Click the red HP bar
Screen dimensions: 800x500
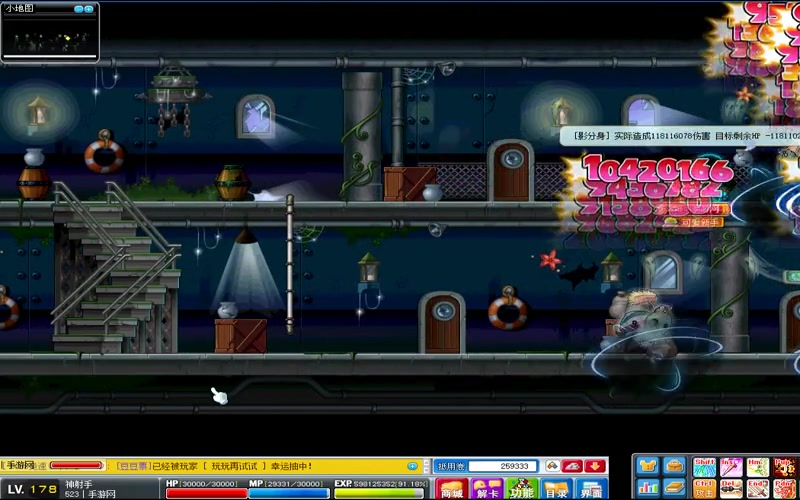click(x=206, y=493)
